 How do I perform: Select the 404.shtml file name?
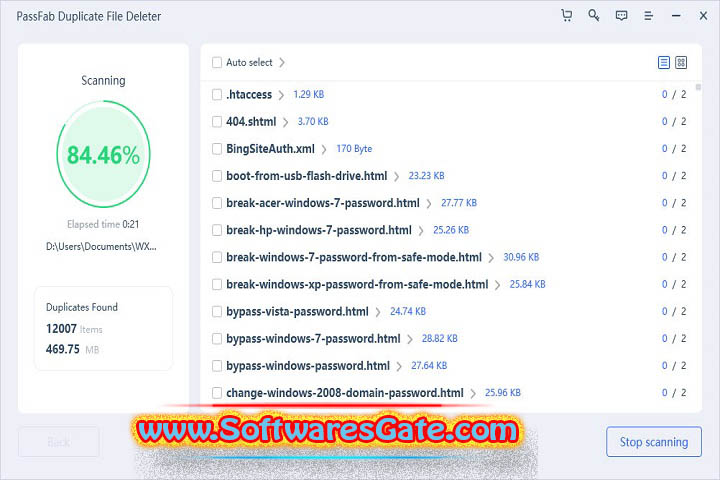[251, 121]
